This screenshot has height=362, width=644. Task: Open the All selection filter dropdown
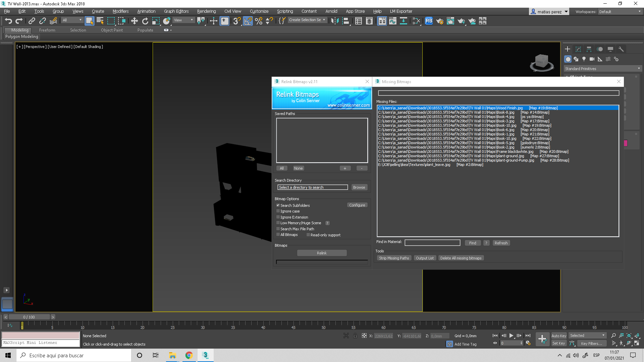(x=72, y=20)
